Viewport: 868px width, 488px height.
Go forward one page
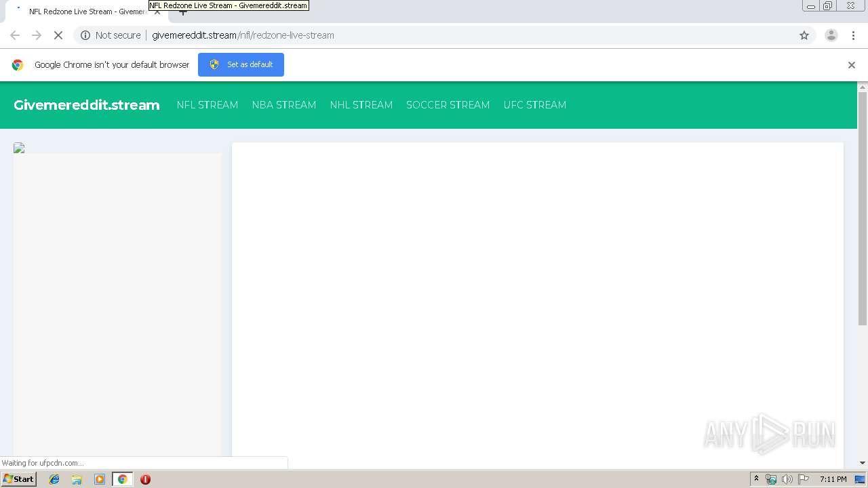click(37, 35)
